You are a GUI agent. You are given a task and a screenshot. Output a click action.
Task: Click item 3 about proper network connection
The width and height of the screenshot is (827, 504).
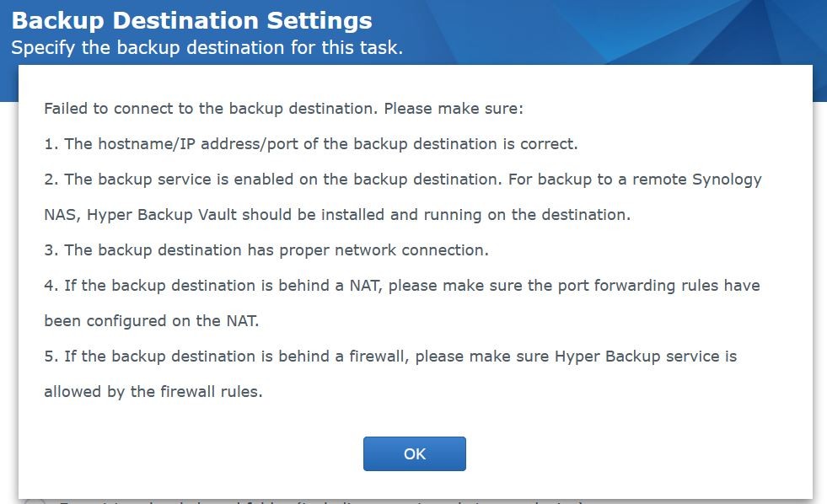[266, 250]
